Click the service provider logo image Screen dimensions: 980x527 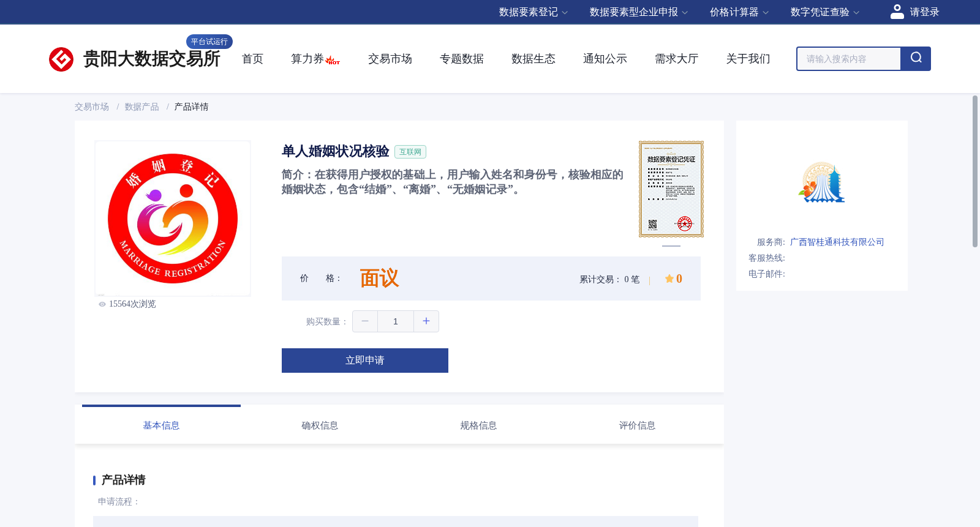click(x=821, y=182)
